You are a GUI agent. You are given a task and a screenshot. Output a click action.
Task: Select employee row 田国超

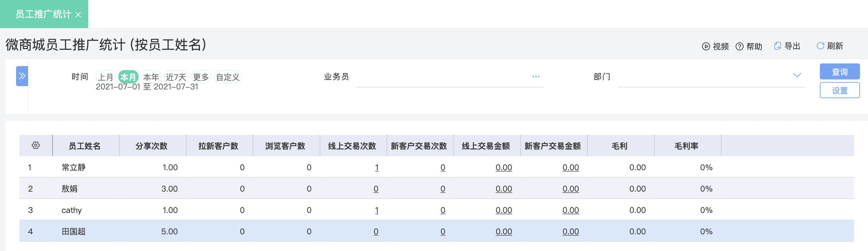pyautogui.click(x=436, y=232)
